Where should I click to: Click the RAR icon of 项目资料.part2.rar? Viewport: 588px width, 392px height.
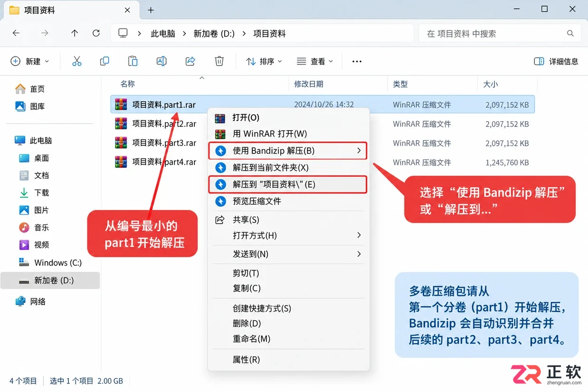coord(121,124)
